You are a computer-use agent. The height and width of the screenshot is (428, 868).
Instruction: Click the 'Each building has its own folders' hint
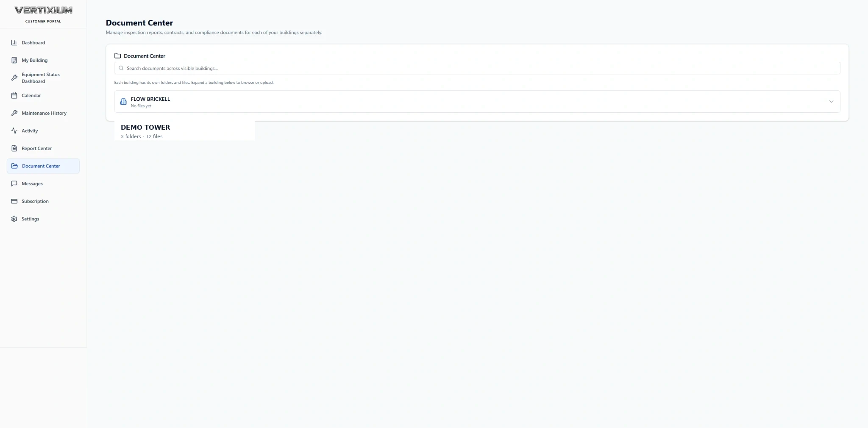[194, 83]
